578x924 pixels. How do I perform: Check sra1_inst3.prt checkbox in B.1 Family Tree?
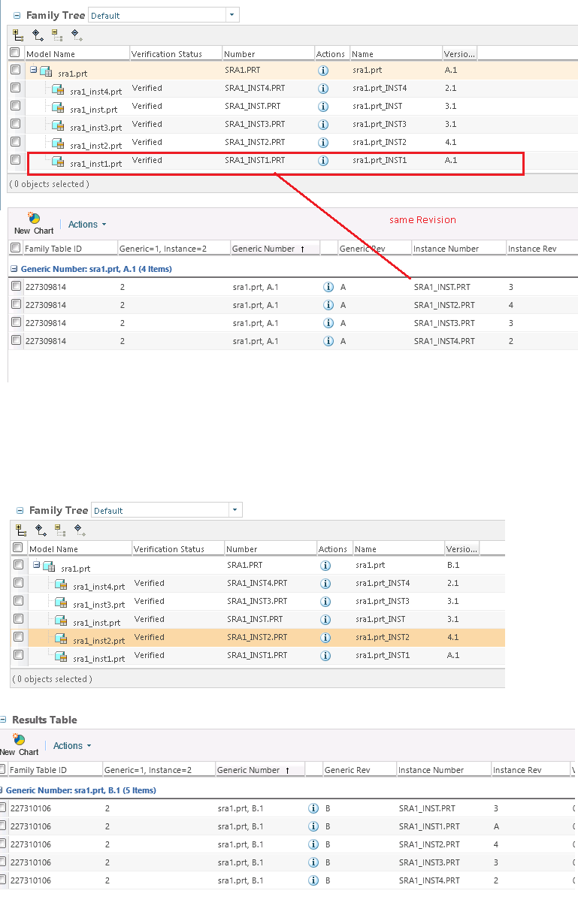[18, 600]
